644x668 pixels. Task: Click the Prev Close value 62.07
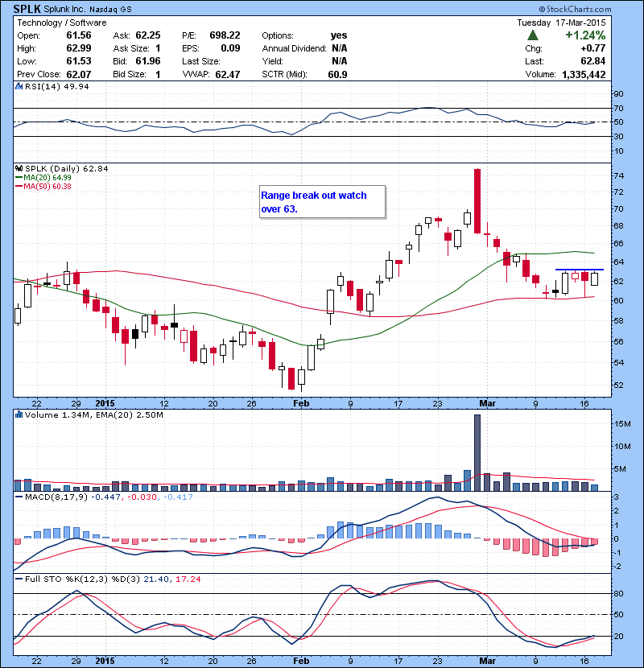(x=79, y=75)
